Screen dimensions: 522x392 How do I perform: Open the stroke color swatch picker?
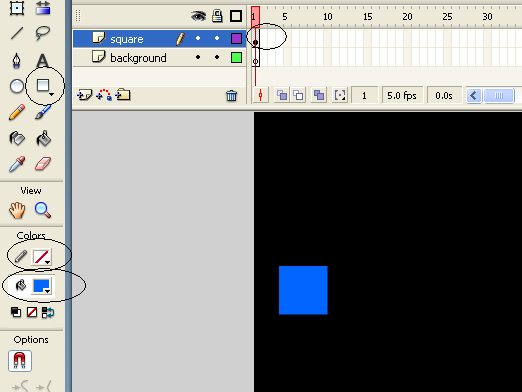pyautogui.click(x=42, y=257)
